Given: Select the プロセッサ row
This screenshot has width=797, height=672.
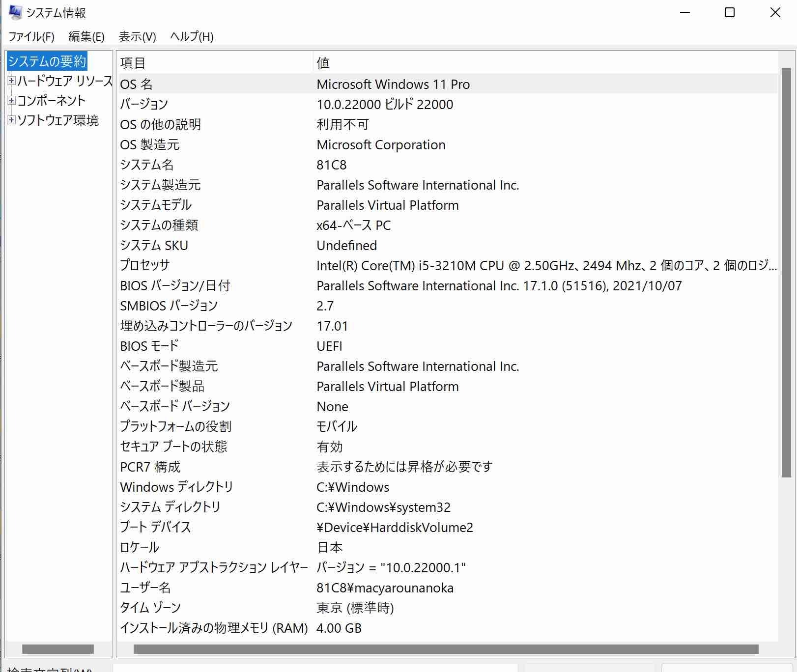Looking at the screenshot, I should point(448,265).
